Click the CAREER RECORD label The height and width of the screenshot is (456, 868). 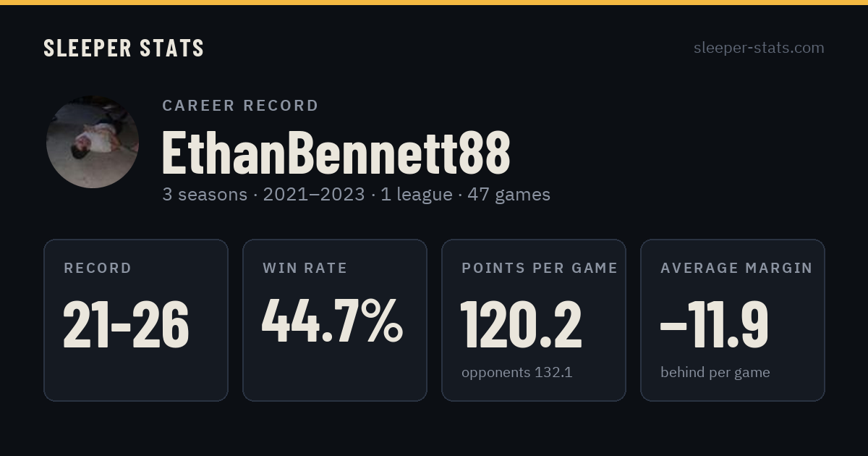coord(240,106)
